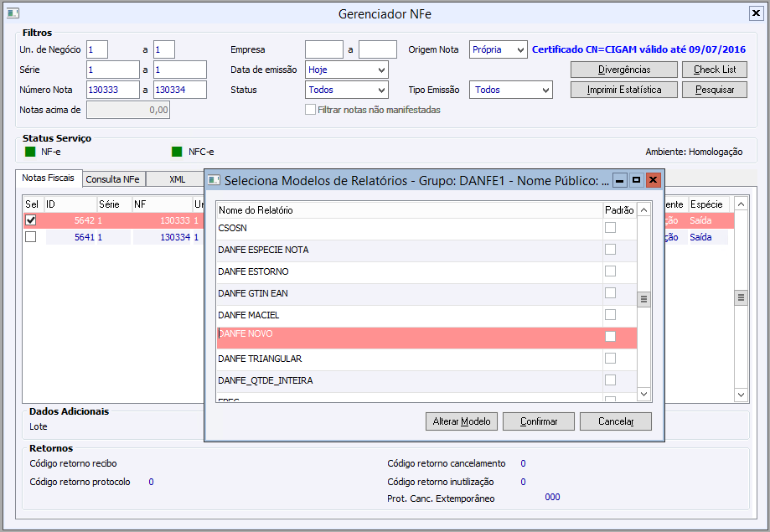Toggle Padrão checkbox for DANFE NOVO
The width and height of the screenshot is (770, 532).
(x=611, y=337)
